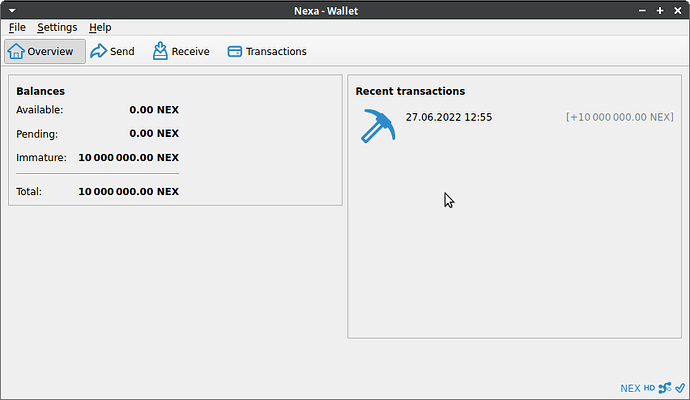Viewport: 690px width, 400px height.
Task: Click the Pending balance 0.00 NEX value
Action: 154,133
